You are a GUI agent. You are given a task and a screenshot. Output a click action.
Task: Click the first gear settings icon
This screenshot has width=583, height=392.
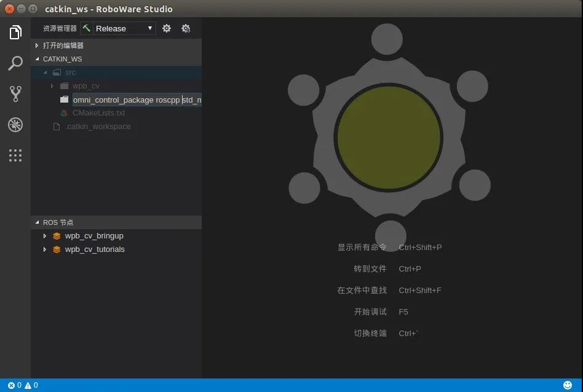(x=167, y=28)
